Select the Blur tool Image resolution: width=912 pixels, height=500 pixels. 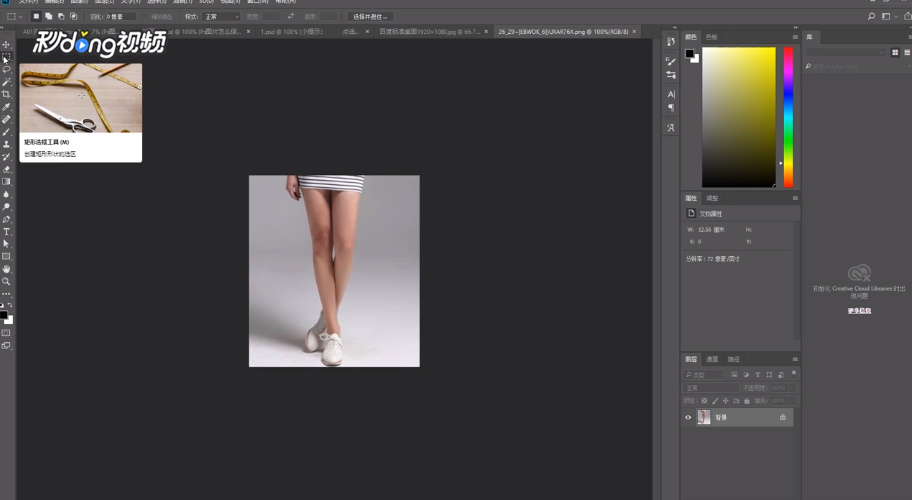tap(6, 194)
